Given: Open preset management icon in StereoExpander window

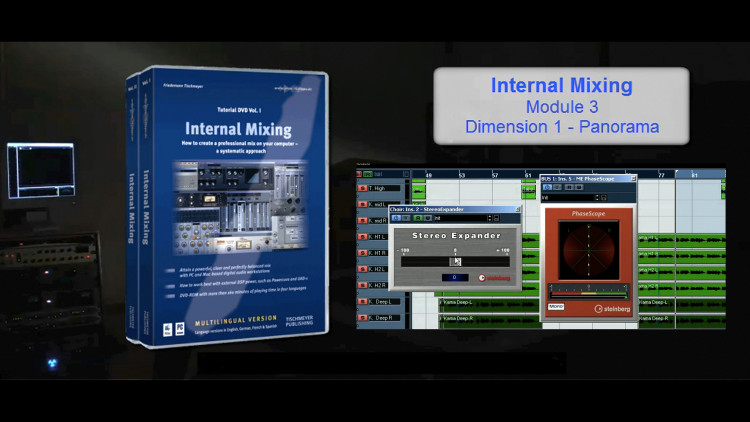Looking at the screenshot, I should point(496,218).
